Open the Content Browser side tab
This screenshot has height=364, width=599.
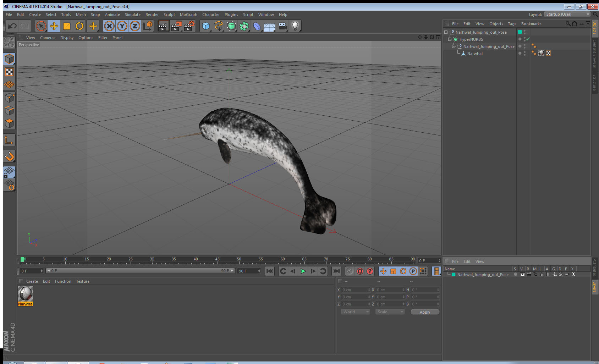click(595, 54)
